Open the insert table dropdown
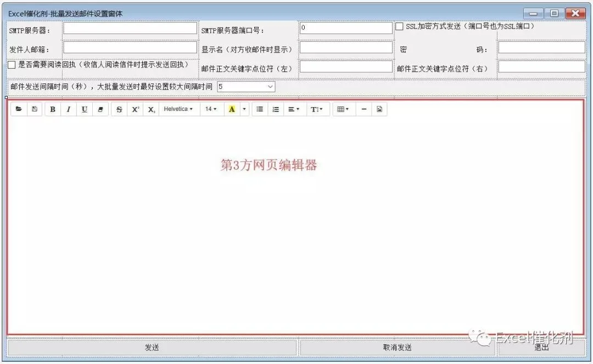The image size is (593, 364). click(343, 109)
